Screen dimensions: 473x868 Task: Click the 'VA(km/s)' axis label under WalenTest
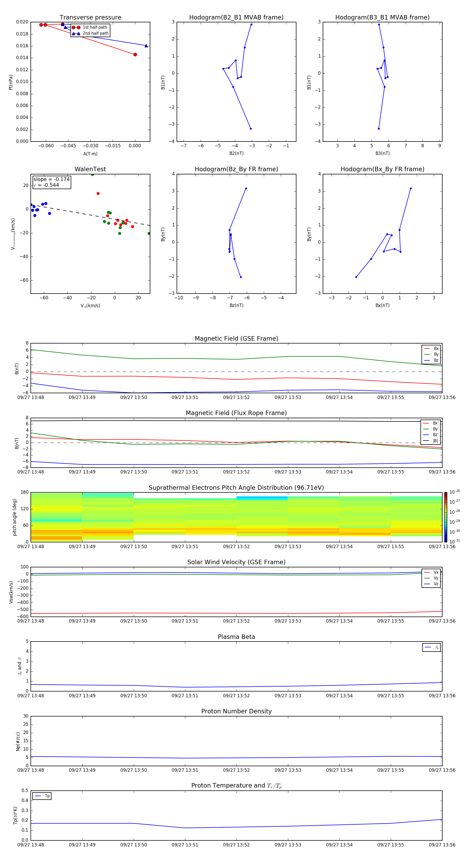90,306
